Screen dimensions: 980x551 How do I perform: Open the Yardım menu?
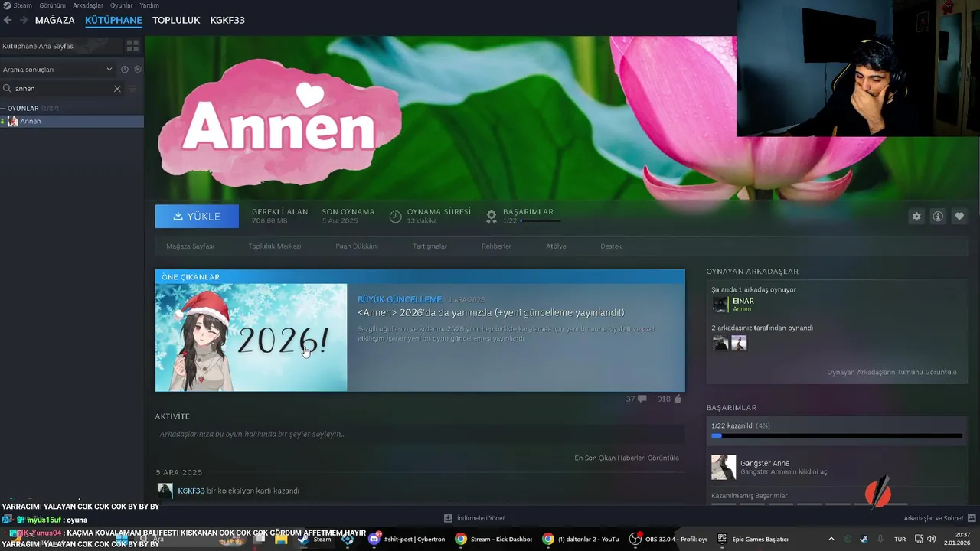(149, 5)
